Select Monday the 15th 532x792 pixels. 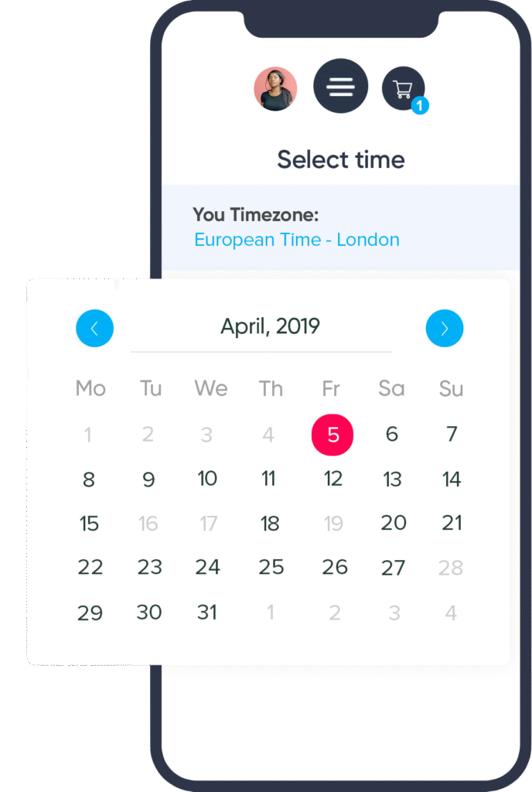coord(90,524)
